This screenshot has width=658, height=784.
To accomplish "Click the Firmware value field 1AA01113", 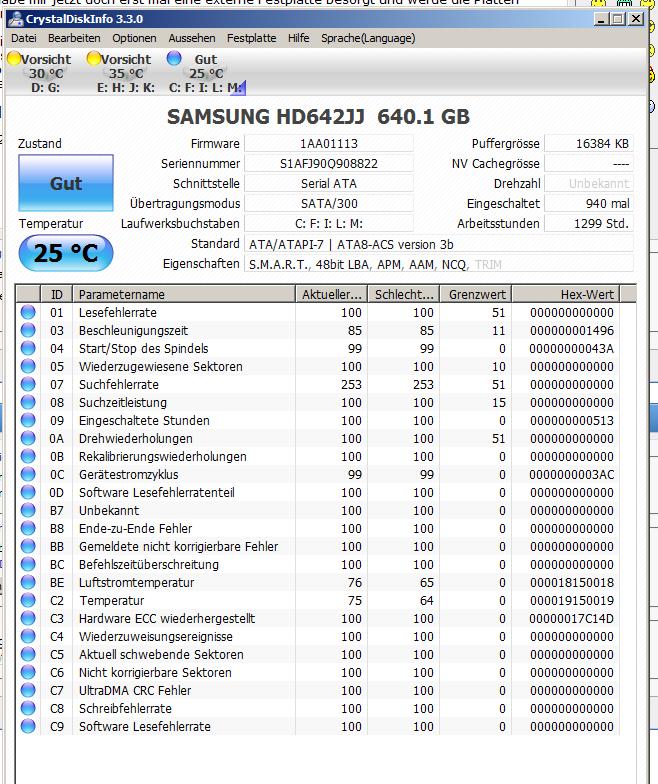I will point(328,144).
